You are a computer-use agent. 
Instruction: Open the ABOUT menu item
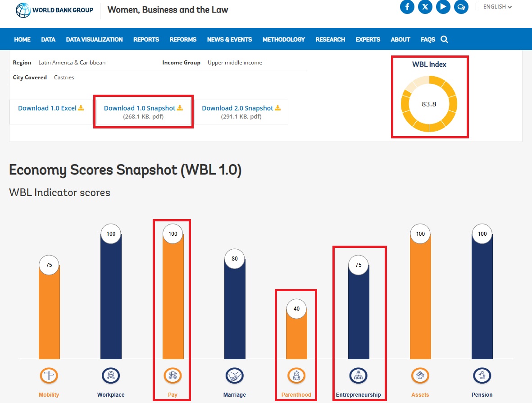pos(401,39)
